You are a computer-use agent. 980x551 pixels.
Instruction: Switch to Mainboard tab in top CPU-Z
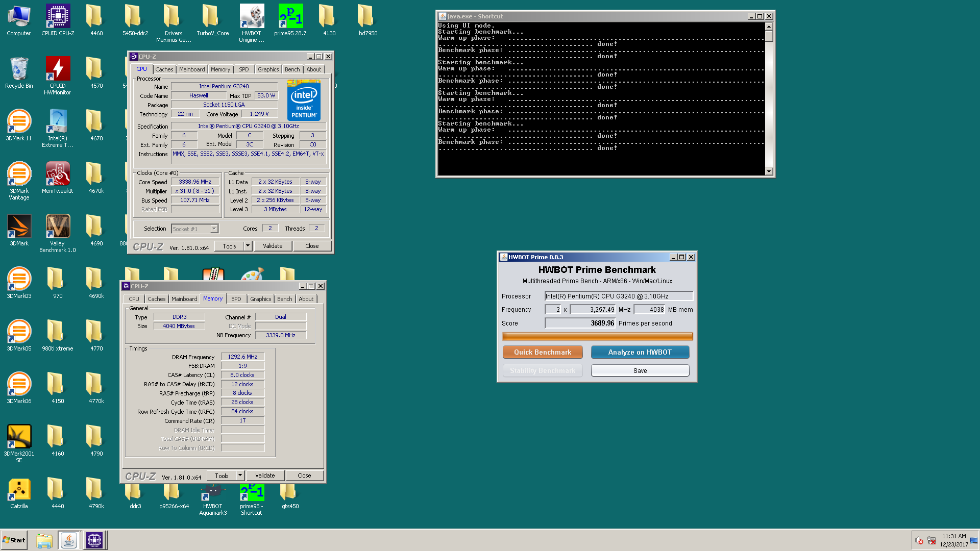click(192, 69)
